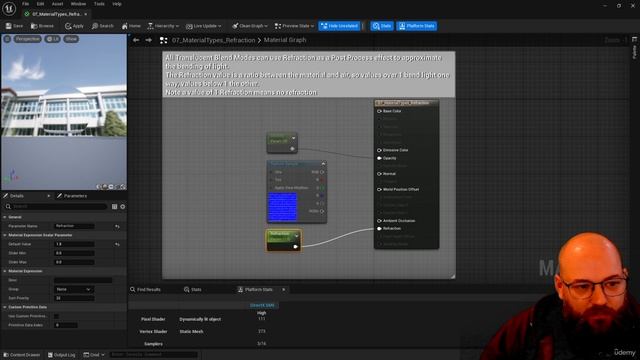Click Browse in the toolbar
Screen dimensions: 640x360
click(42, 26)
